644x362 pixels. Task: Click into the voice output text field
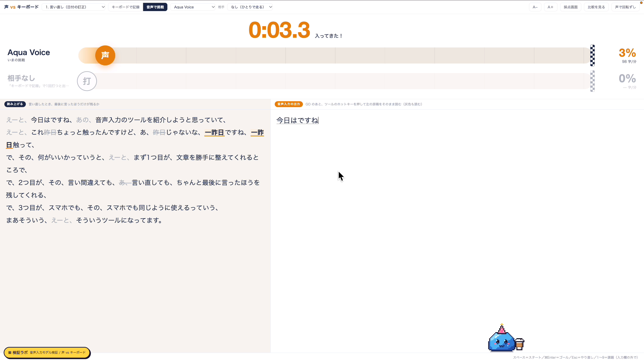coord(457,231)
